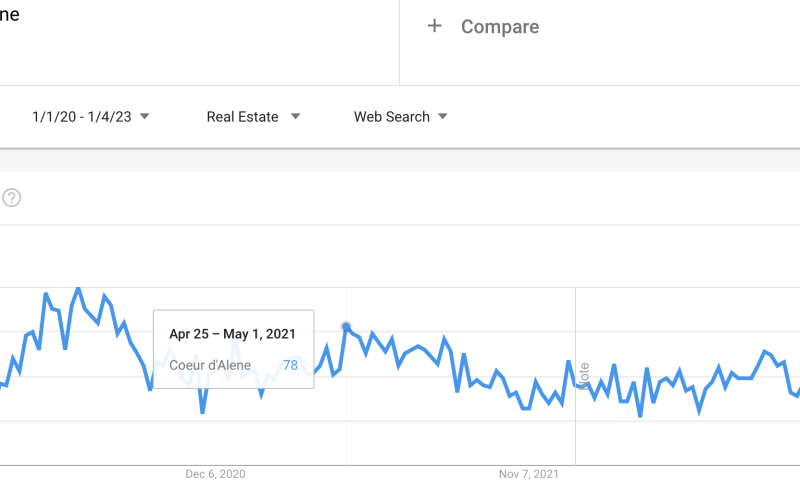Expand the Real Estate category dropdown
The width and height of the screenshot is (800, 500).
[243, 117]
